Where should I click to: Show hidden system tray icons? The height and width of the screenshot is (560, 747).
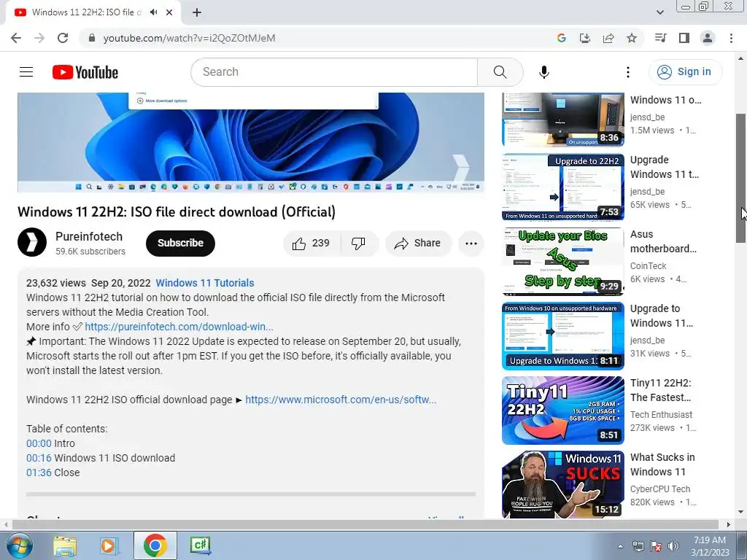tap(620, 546)
